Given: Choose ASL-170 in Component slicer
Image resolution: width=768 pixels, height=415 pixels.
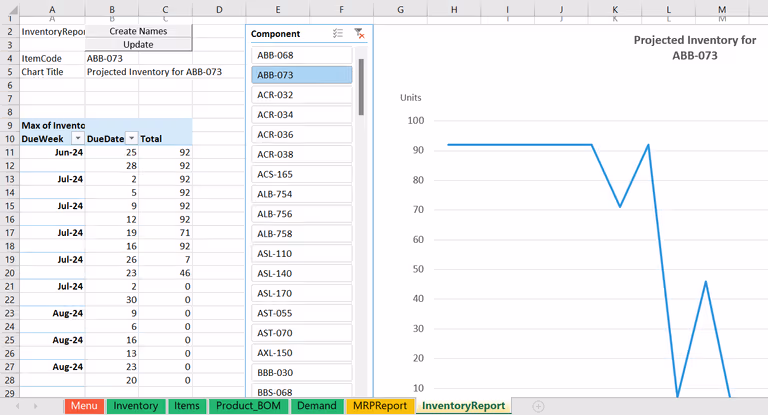Looking at the screenshot, I should tap(302, 293).
